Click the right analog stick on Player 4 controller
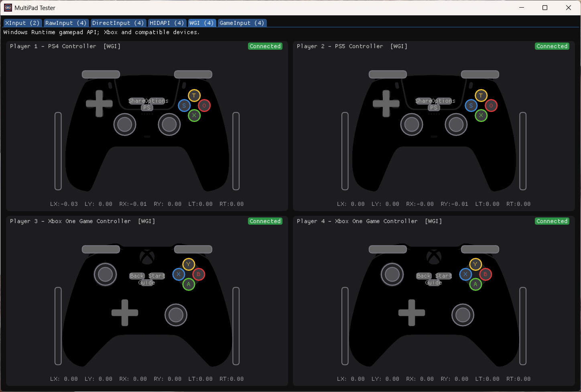This screenshot has height=392, width=581. coord(463,315)
